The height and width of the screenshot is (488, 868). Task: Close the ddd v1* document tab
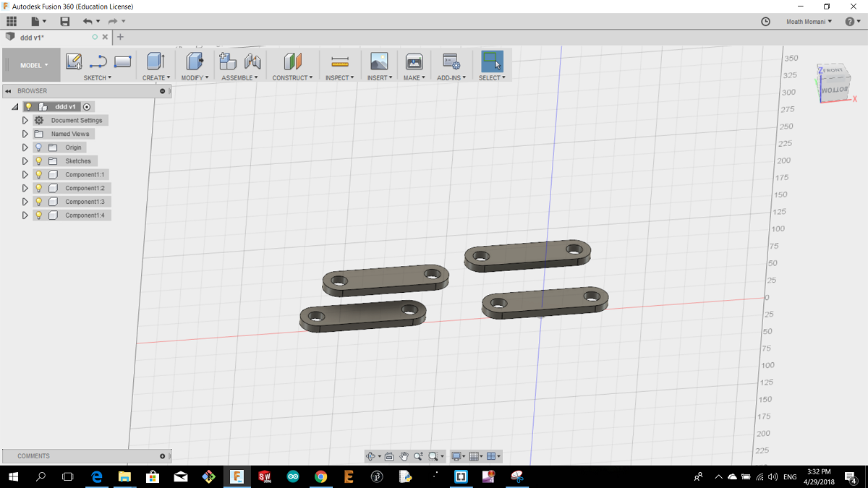tap(106, 37)
